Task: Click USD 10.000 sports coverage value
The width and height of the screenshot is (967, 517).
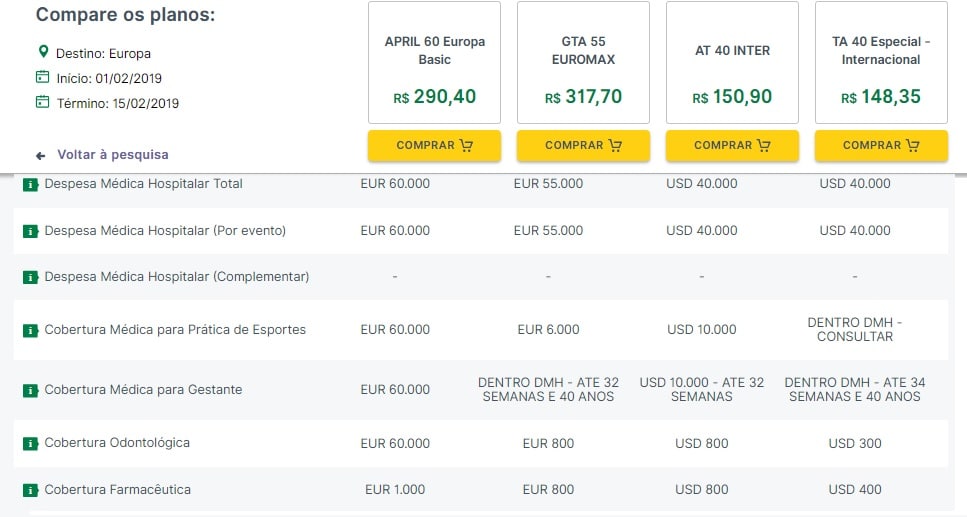Action: (702, 329)
